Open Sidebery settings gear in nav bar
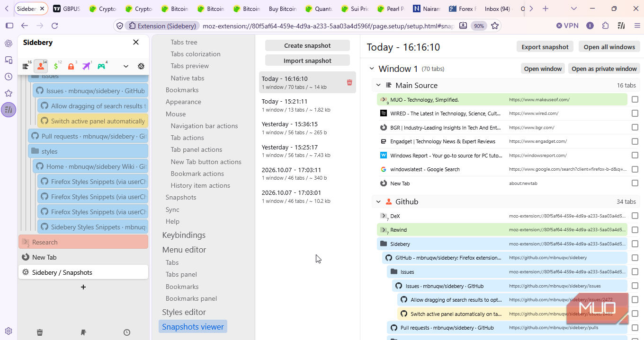The image size is (644, 340). point(141,66)
